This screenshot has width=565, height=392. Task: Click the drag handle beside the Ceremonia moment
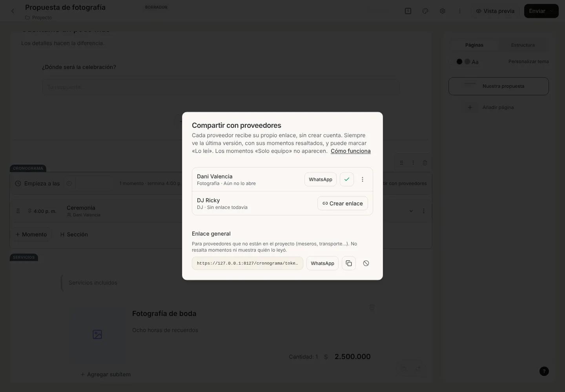[18, 211]
